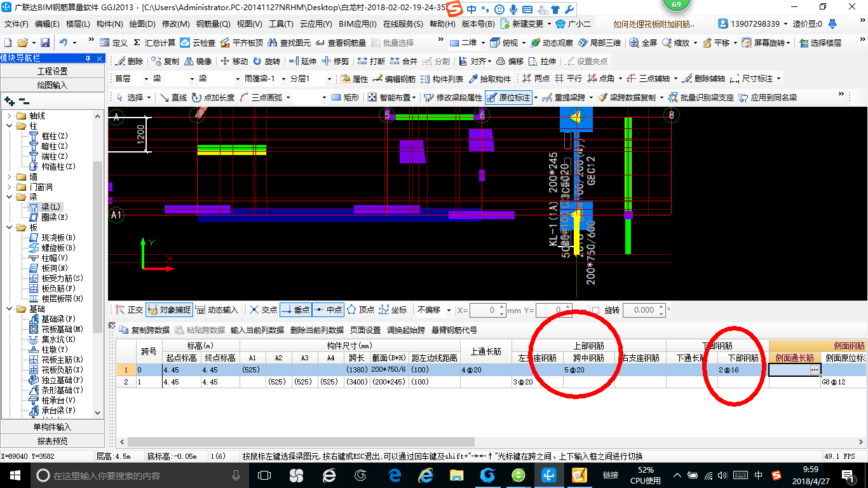
Task: Toggle 正交 orthogonal mode
Action: click(129, 310)
